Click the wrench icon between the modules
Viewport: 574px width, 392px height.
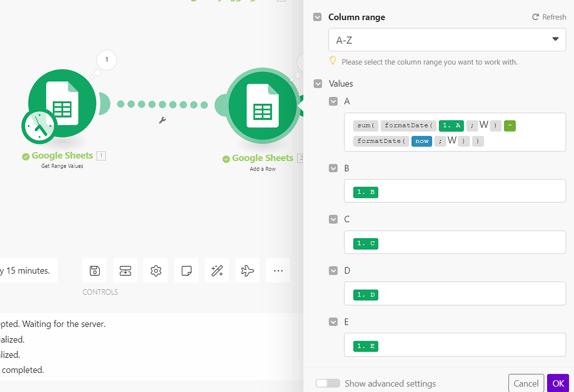click(x=162, y=120)
